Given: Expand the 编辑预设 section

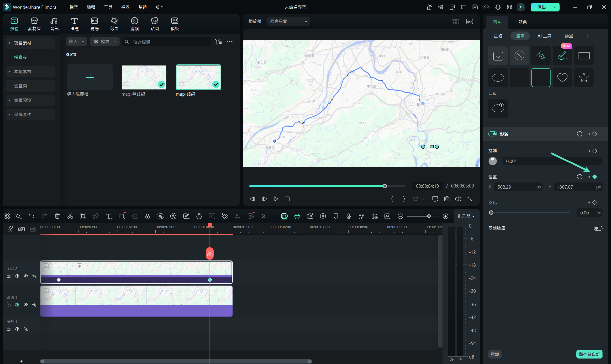Looking at the screenshot, I should [31, 100].
